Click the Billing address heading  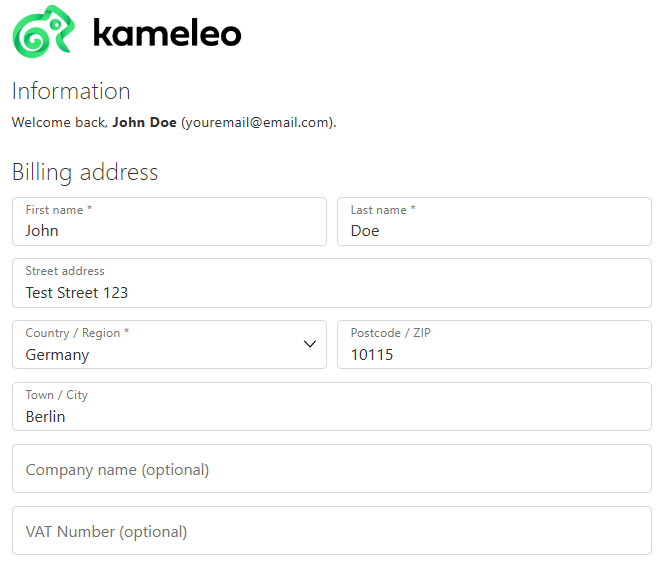(85, 172)
